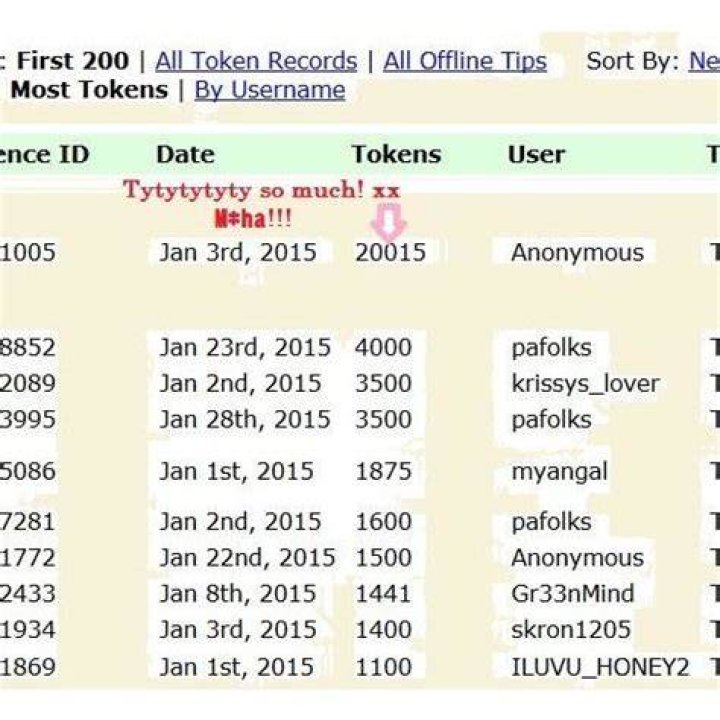Select the 20015 tokens value
Image resolution: width=720 pixels, height=720 pixels.
[x=390, y=253]
